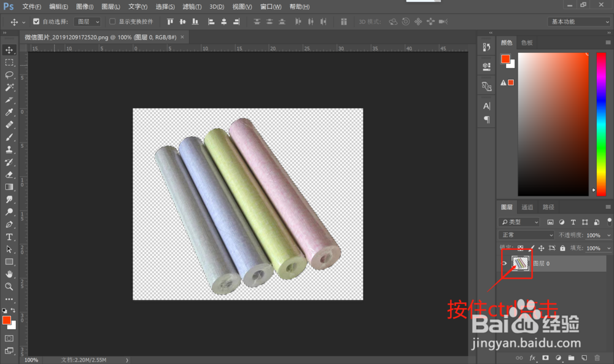Select the Brush tool
Image resolution: width=614 pixels, height=364 pixels.
9,137
